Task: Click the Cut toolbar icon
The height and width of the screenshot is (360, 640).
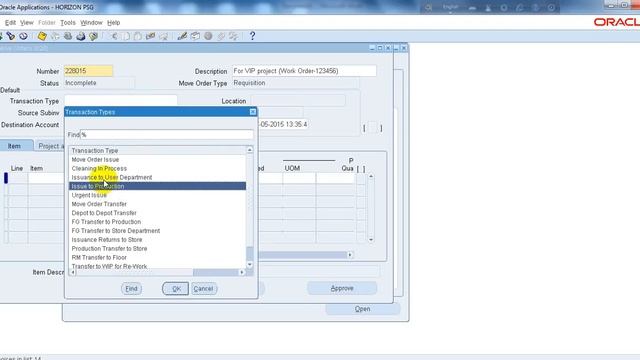Action: [114, 36]
